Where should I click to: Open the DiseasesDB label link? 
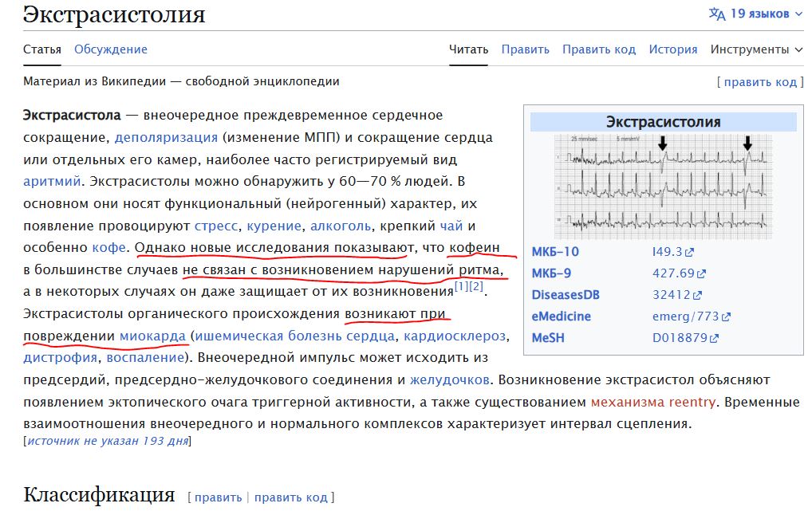pyautogui.click(x=566, y=295)
